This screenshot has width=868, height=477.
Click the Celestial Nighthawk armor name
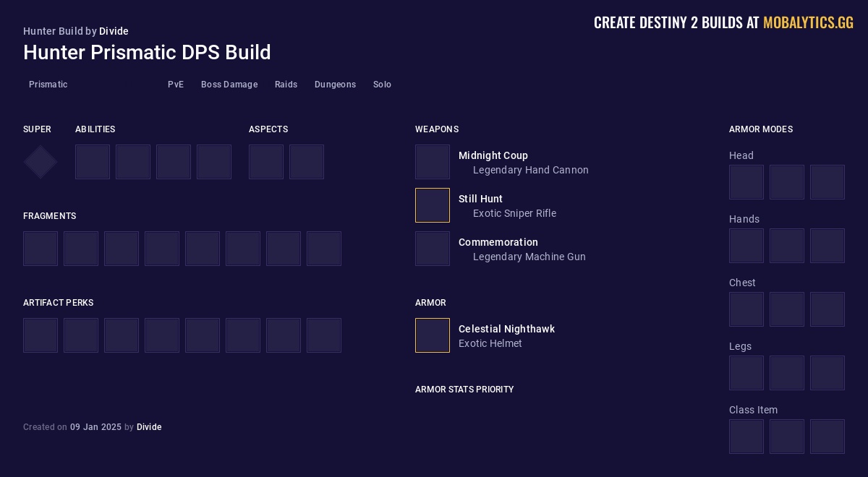click(x=506, y=329)
